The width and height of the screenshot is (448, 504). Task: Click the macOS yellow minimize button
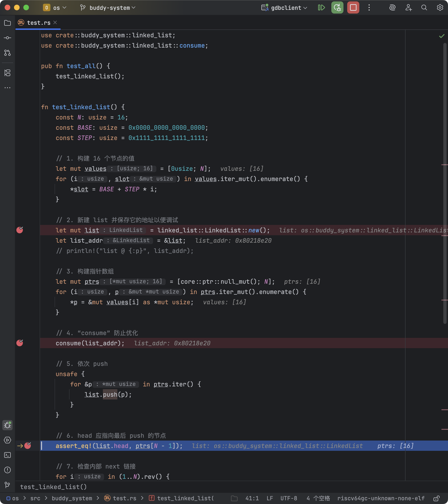pyautogui.click(x=17, y=8)
